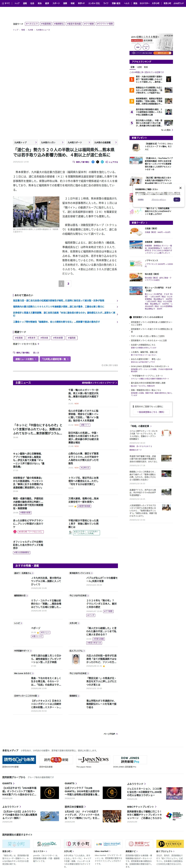Screen dimensions: 186x868
Task: Click ページTOP link
Action: (x=111, y=734)
